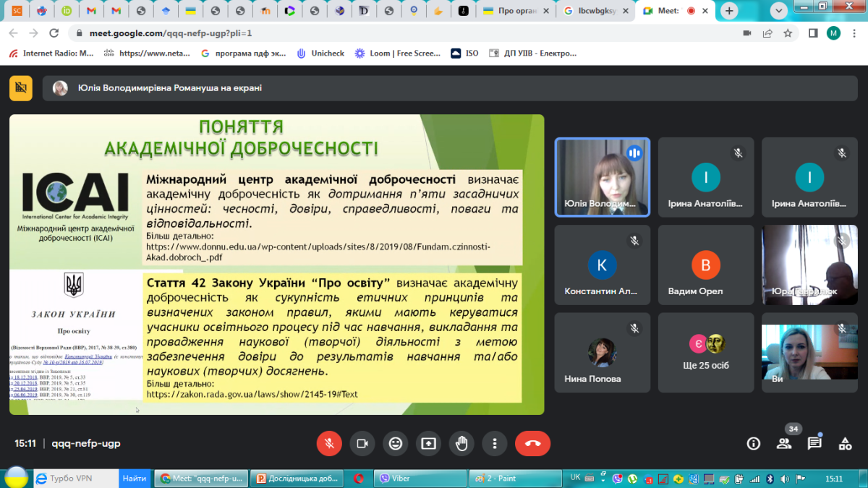
Task: Open Viber from the Windows taskbar
Action: [418, 478]
